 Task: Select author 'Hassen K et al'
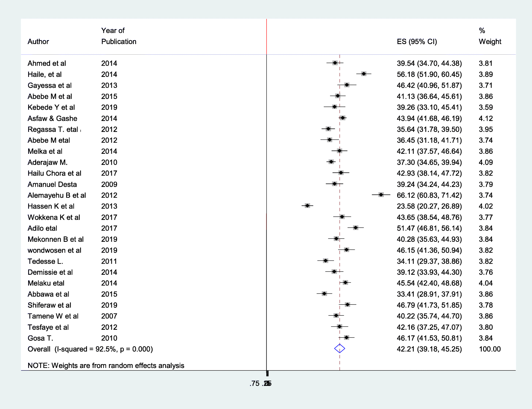coord(51,206)
